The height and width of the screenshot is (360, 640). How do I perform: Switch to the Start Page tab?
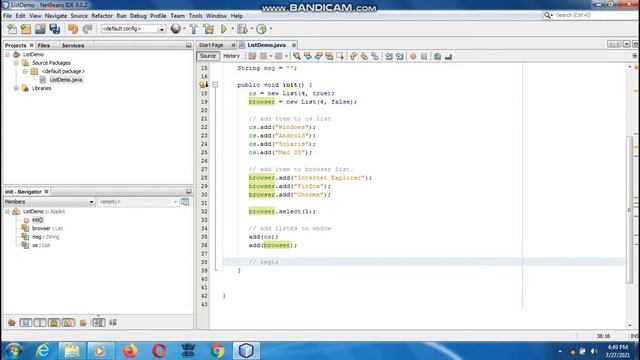tap(211, 45)
